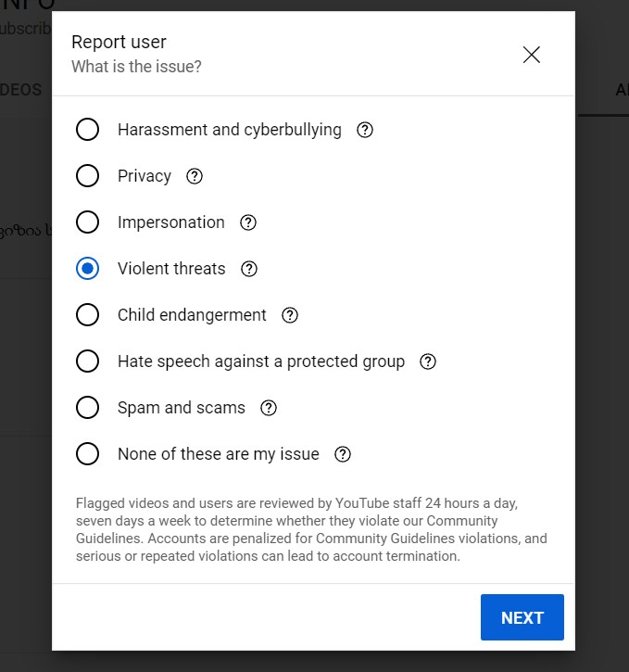Click help icon for Hate speech option
The height and width of the screenshot is (672, 629).
tap(428, 361)
